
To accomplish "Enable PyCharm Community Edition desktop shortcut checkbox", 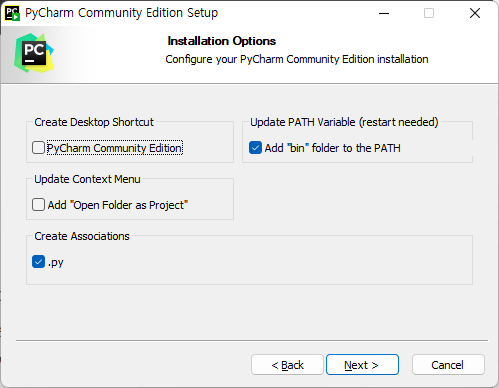I will 38,148.
